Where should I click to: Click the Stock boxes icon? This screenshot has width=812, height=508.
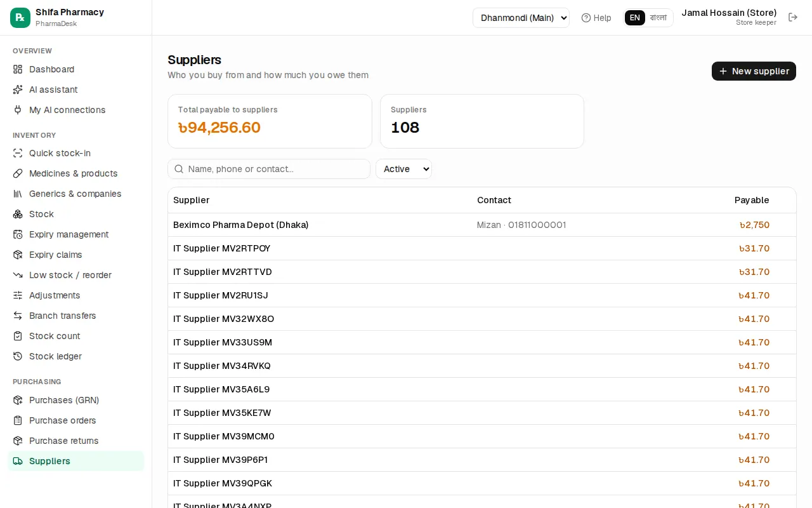tap(18, 214)
